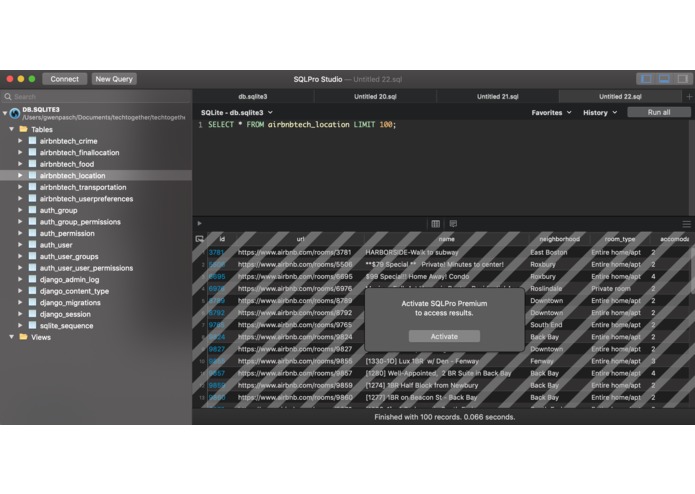Switch to the Untitled 21.sql tab
This screenshot has width=695, height=494.
tap(497, 96)
